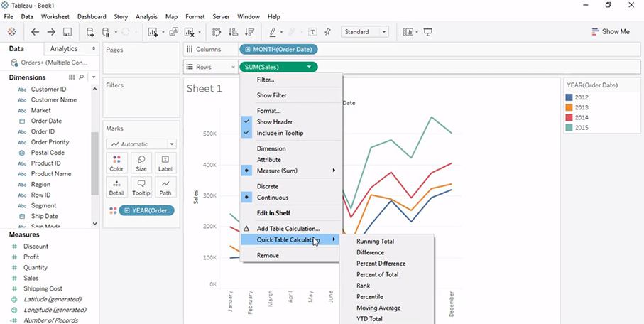
Task: Click the Tooltip card in Marks
Action: tap(141, 188)
